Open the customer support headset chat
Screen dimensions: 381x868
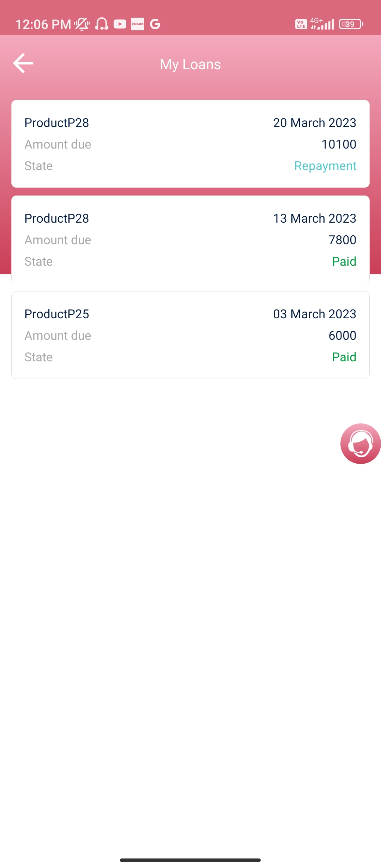coord(360,444)
